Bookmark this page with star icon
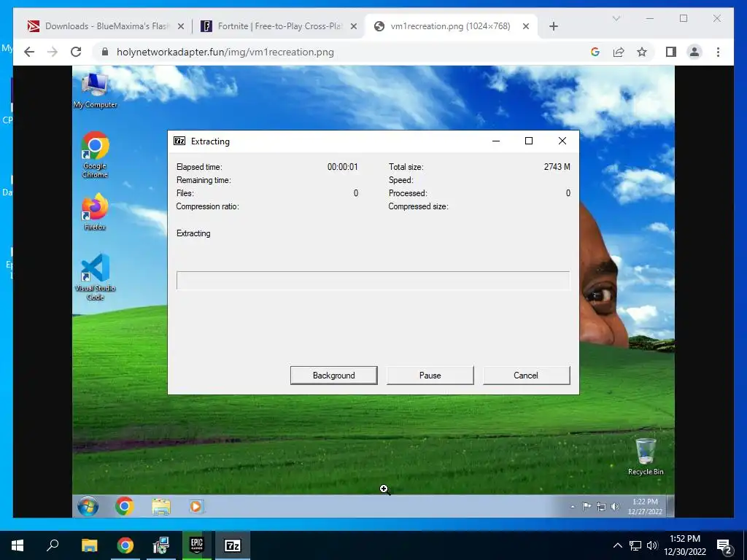The width and height of the screenshot is (747, 560). tap(642, 52)
